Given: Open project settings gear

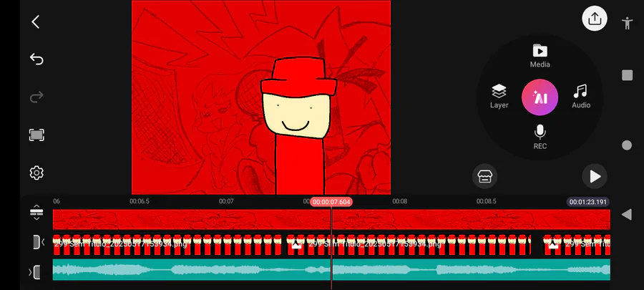Looking at the screenshot, I should pos(36,173).
